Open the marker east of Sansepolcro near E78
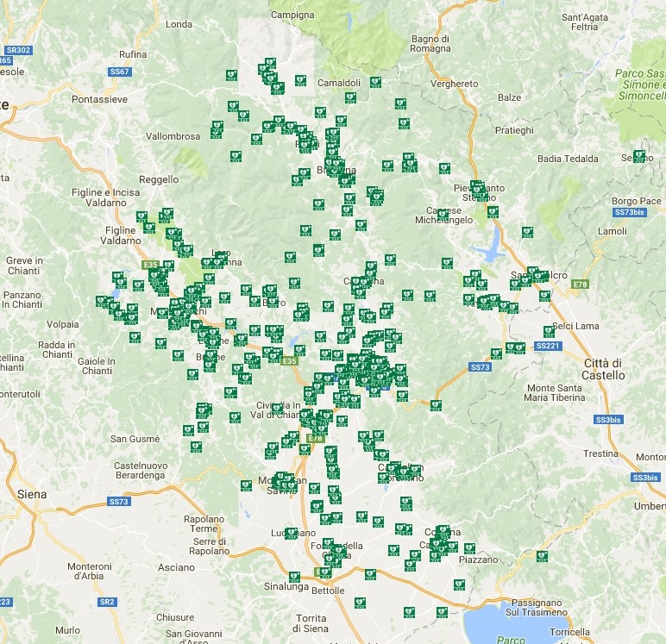 (545, 296)
